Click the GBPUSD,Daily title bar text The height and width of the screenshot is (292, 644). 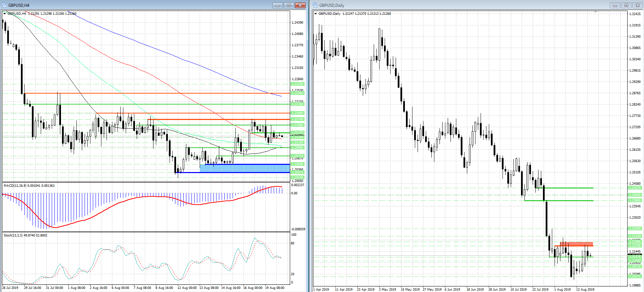pyautogui.click(x=332, y=5)
